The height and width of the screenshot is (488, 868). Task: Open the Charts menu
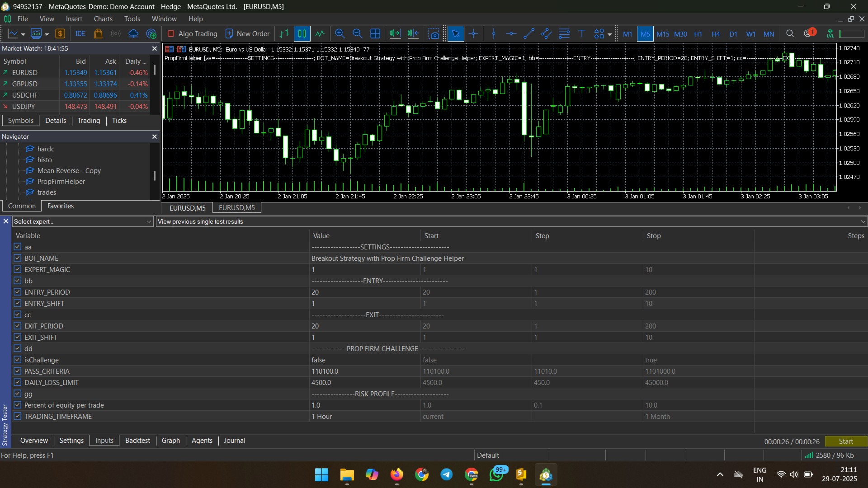pyautogui.click(x=103, y=19)
